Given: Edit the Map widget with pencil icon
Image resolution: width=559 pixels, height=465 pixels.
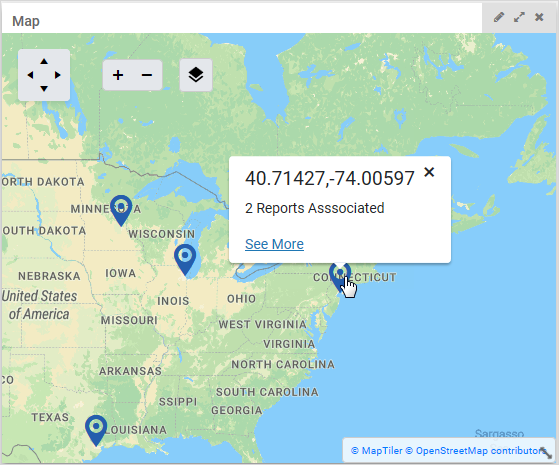Looking at the screenshot, I should 499,17.
